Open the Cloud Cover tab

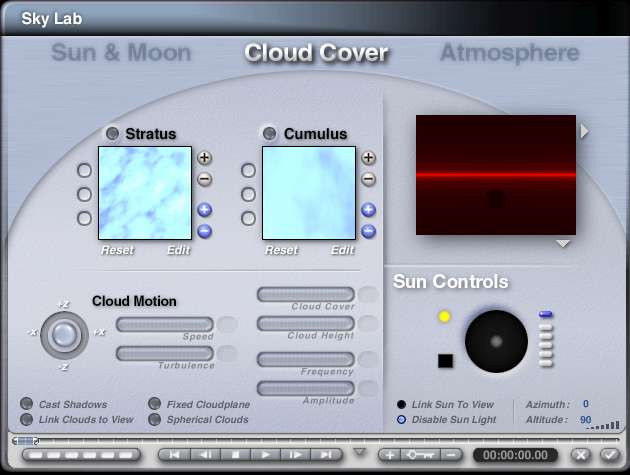(x=316, y=53)
